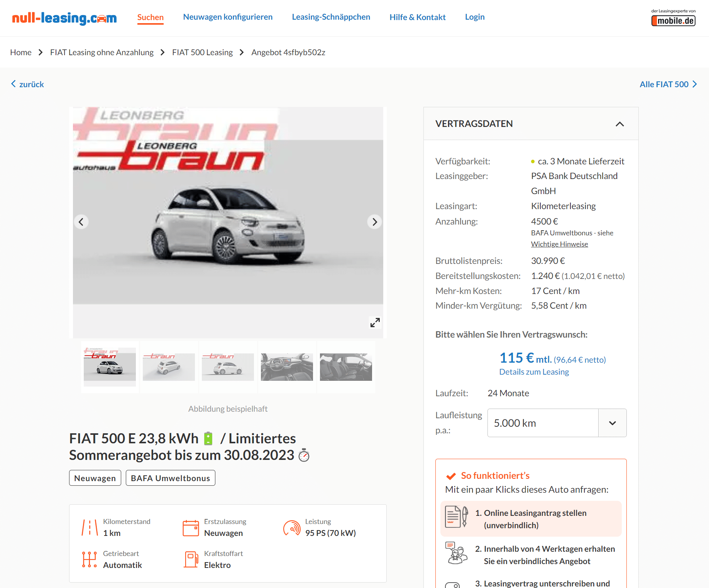Open Details zum Leasing link
The image size is (709, 588).
coord(534,372)
